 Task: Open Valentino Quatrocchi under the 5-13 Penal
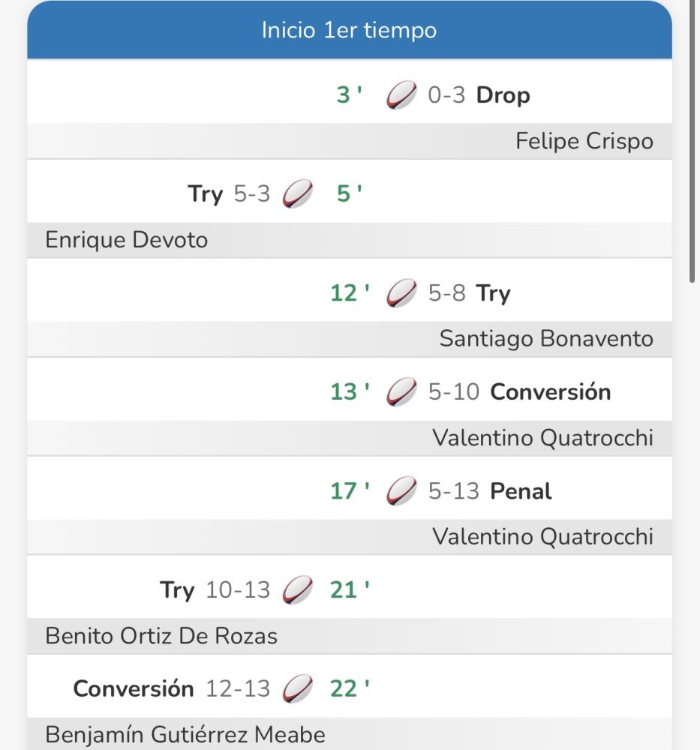[x=543, y=537]
